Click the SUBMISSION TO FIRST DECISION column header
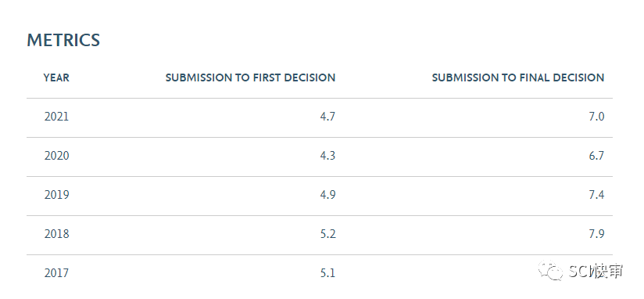 pyautogui.click(x=250, y=77)
